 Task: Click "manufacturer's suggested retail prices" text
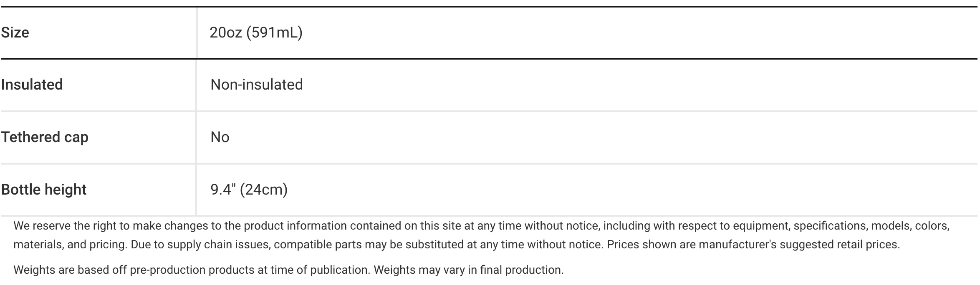[798, 244]
